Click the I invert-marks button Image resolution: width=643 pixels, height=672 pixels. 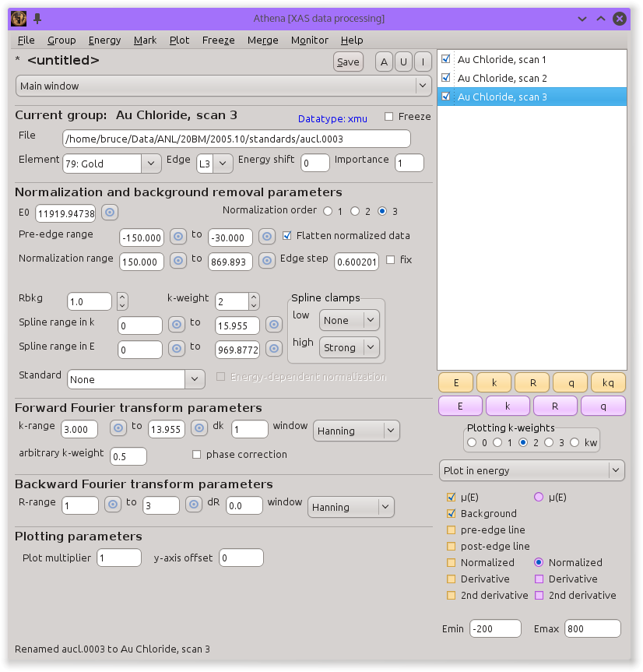pyautogui.click(x=423, y=62)
